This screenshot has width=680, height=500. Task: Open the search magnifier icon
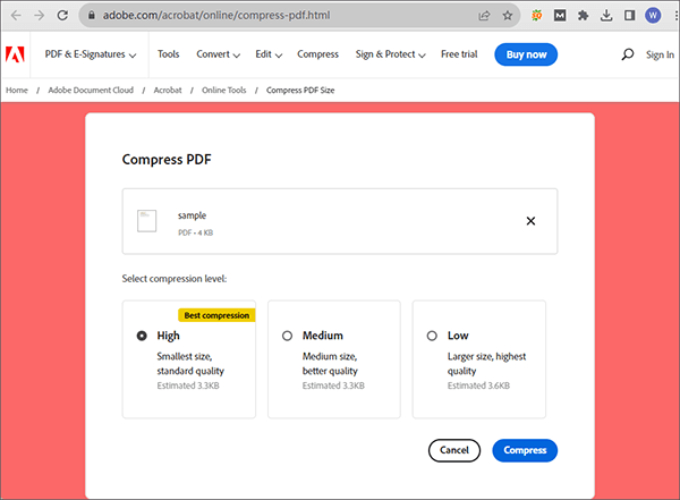coord(627,55)
